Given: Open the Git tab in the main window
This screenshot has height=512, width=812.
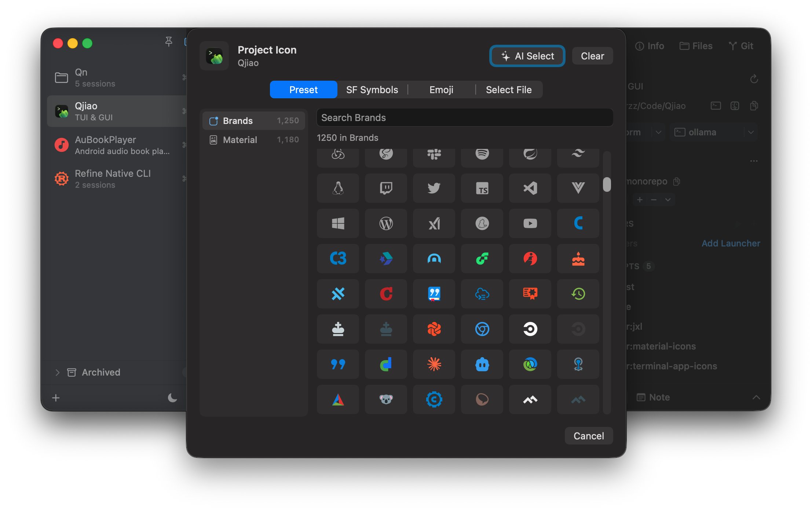Looking at the screenshot, I should pos(741,46).
